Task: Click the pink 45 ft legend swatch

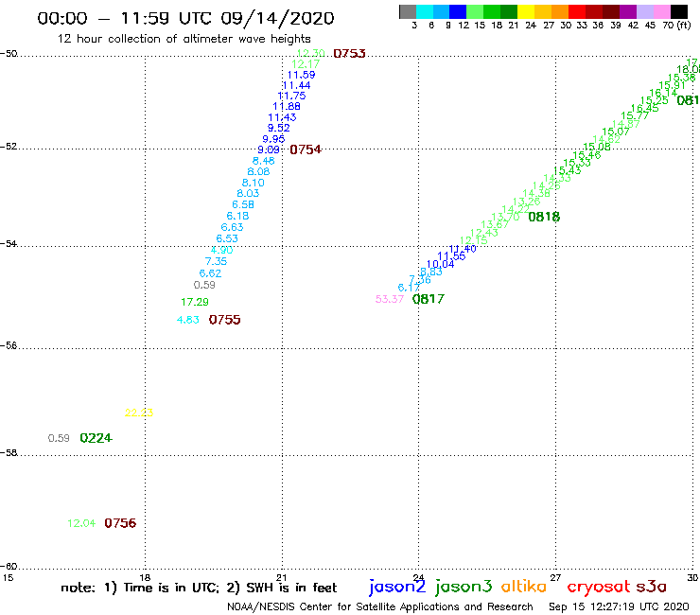Action: pyautogui.click(x=662, y=11)
